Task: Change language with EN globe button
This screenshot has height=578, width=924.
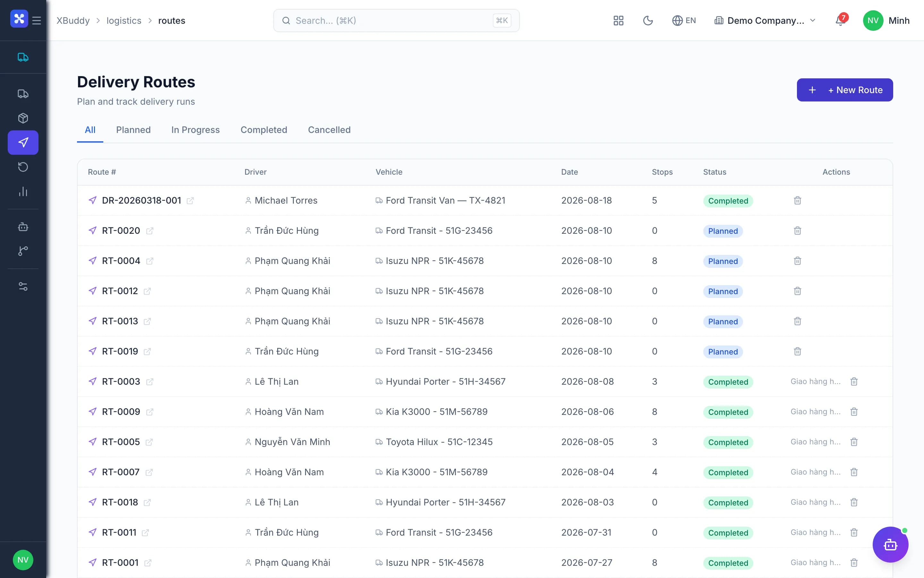Action: tap(684, 21)
